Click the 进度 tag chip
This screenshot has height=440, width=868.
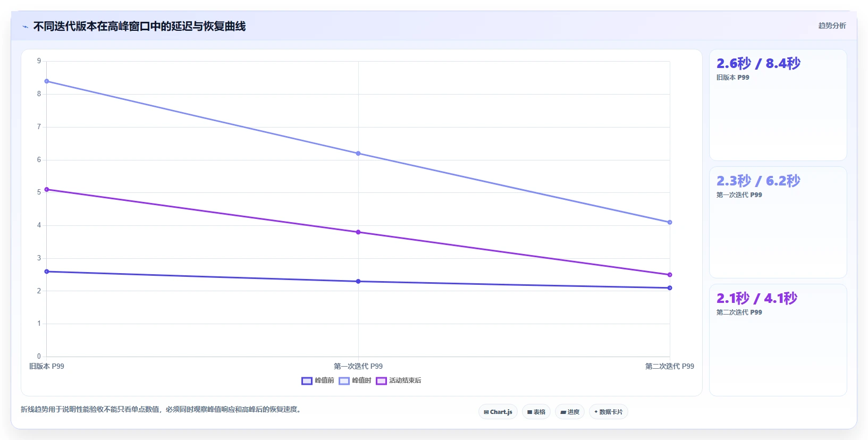coord(570,412)
